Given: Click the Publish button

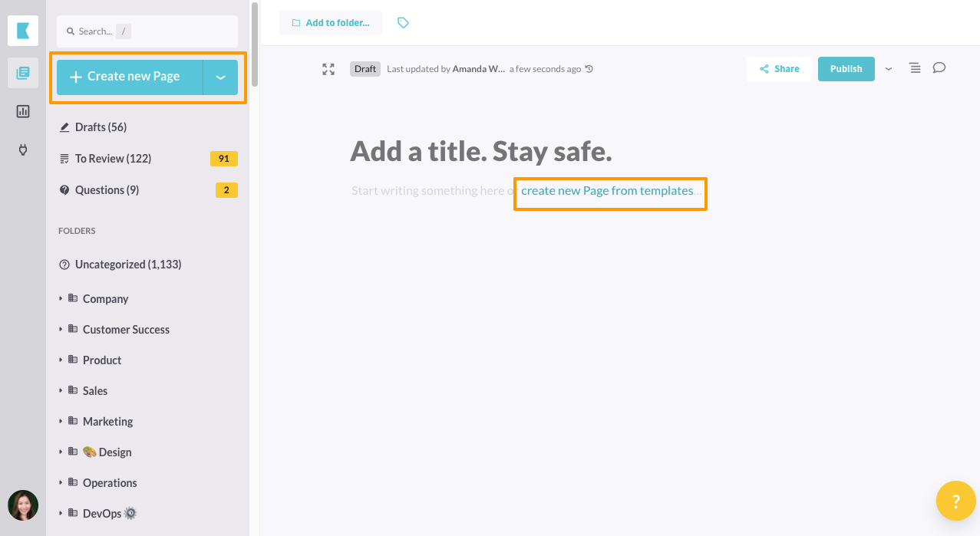Looking at the screenshot, I should coord(846,69).
